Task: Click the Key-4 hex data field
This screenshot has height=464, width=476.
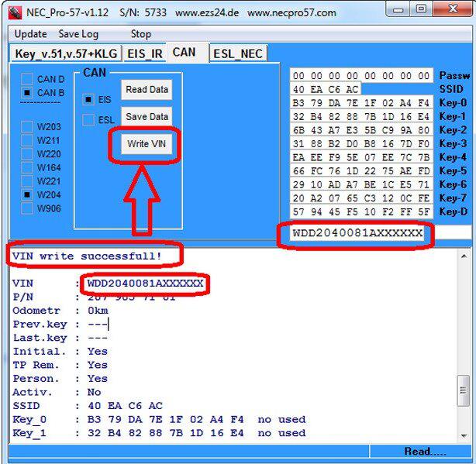Action: tap(361, 157)
